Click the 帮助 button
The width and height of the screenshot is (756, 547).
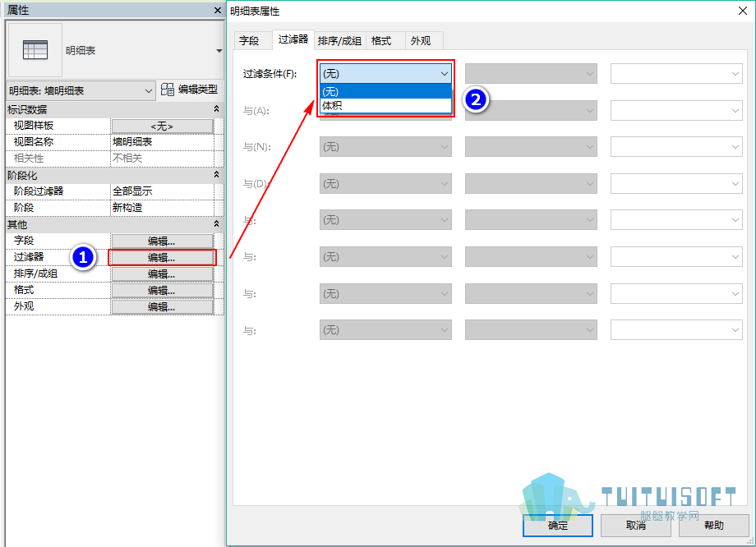713,526
